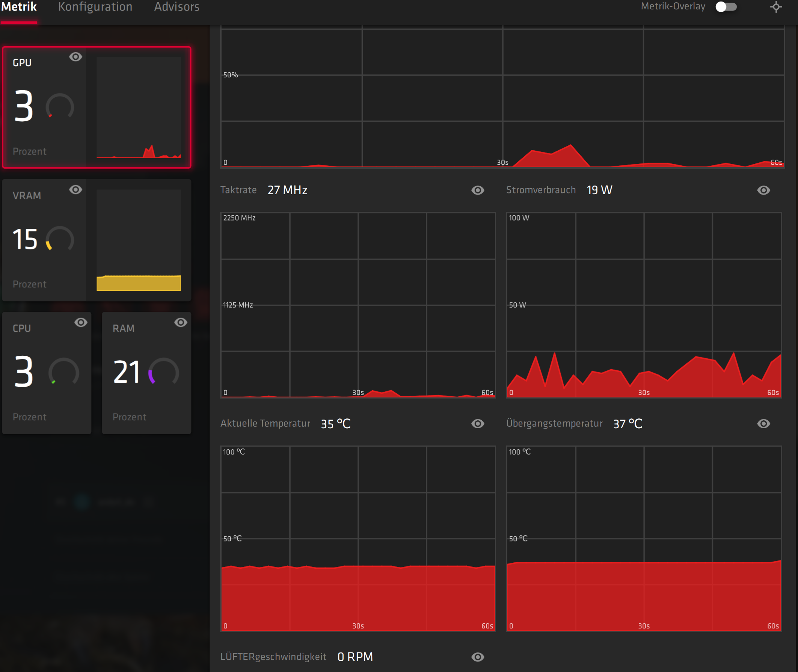Hide the Stromverbrauch graph eye icon
Viewport: 798px width, 672px height.
point(763,190)
